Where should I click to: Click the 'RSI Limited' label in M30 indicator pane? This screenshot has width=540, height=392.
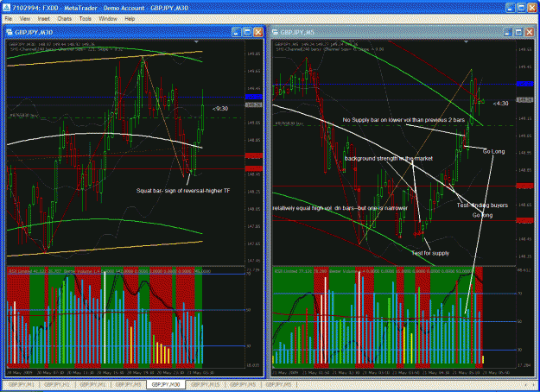[x=19, y=271]
